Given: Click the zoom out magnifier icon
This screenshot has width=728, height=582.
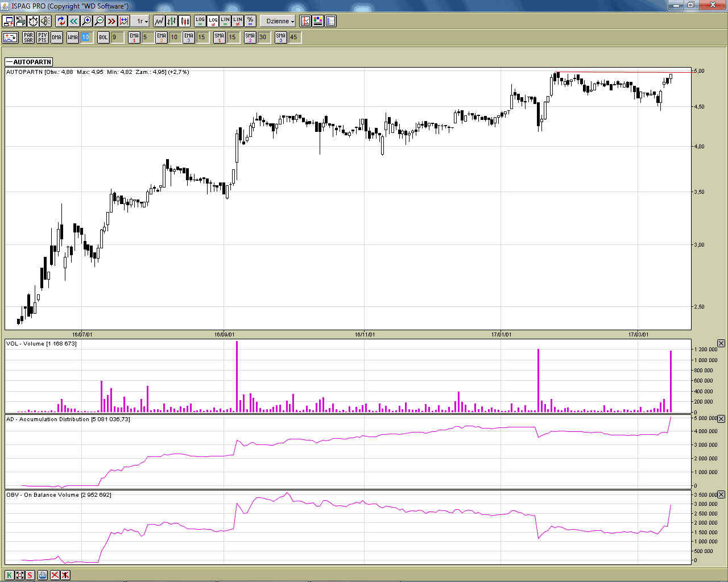Looking at the screenshot, I should (x=99, y=21).
